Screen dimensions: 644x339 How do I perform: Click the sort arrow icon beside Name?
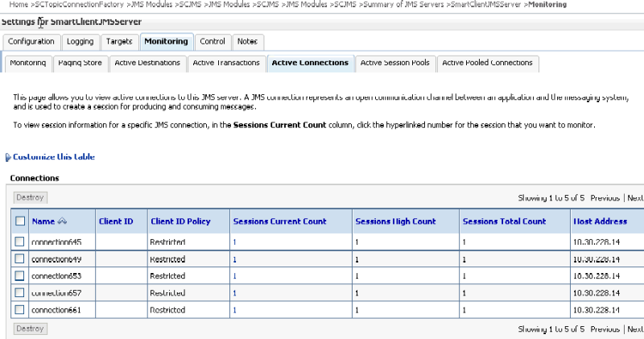[x=62, y=221]
